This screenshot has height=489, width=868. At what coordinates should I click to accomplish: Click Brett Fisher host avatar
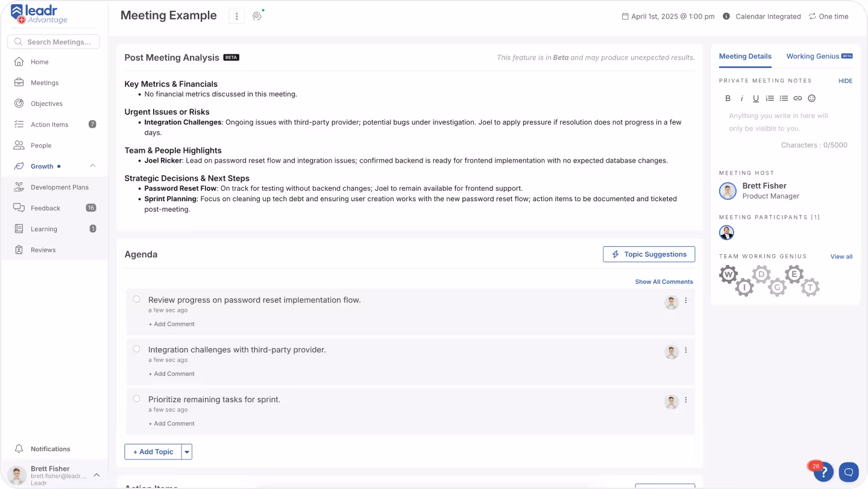(728, 191)
